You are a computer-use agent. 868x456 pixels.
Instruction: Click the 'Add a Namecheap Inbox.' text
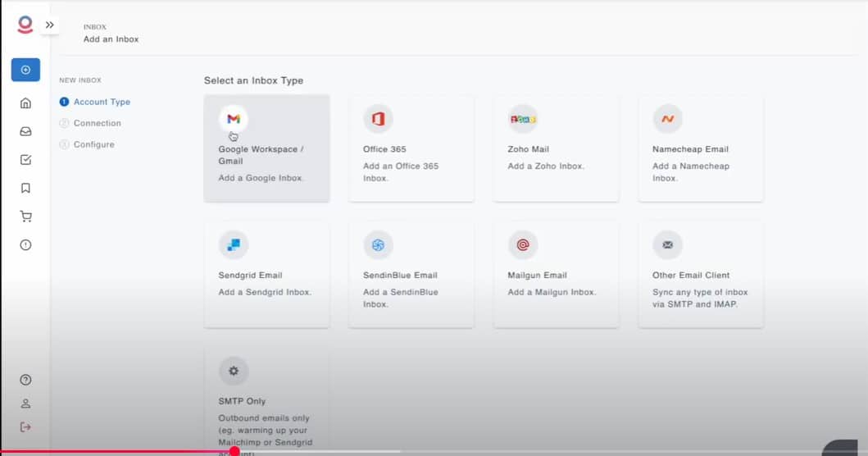tap(691, 171)
